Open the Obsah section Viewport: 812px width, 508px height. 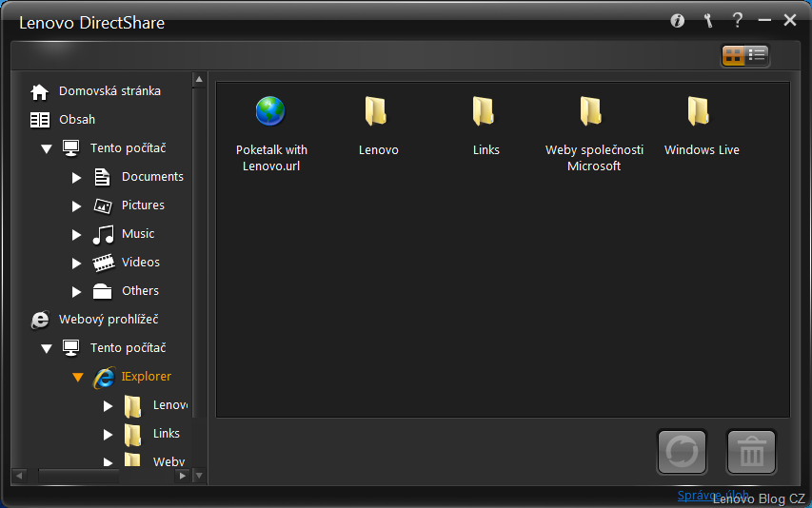point(76,120)
